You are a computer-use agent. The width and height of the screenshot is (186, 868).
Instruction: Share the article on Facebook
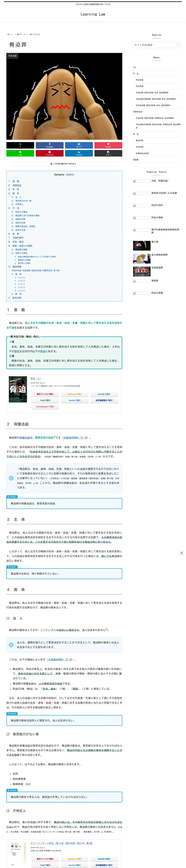tap(50, 145)
